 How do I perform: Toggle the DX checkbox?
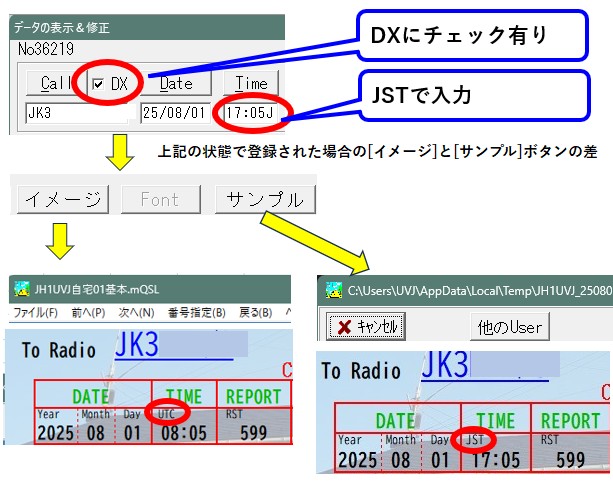(98, 83)
